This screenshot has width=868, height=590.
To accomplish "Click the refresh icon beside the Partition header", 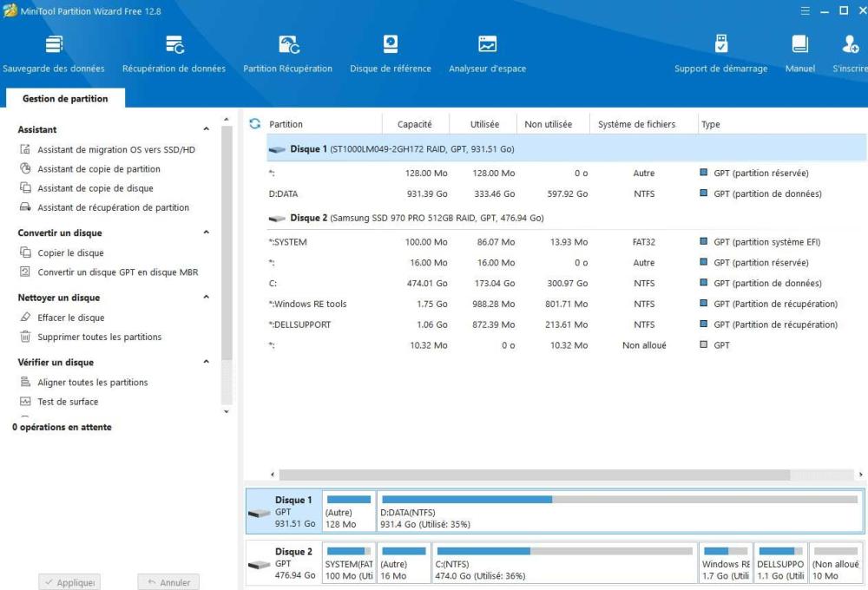I will click(254, 124).
